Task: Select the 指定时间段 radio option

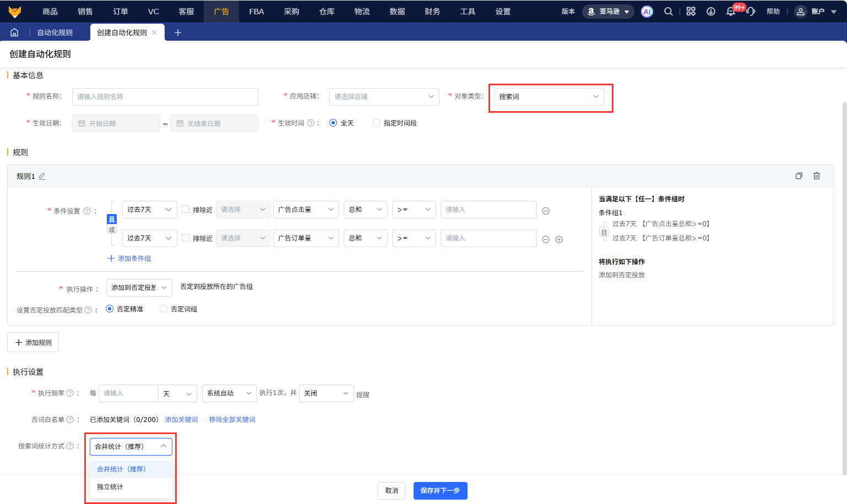Action: tap(377, 123)
